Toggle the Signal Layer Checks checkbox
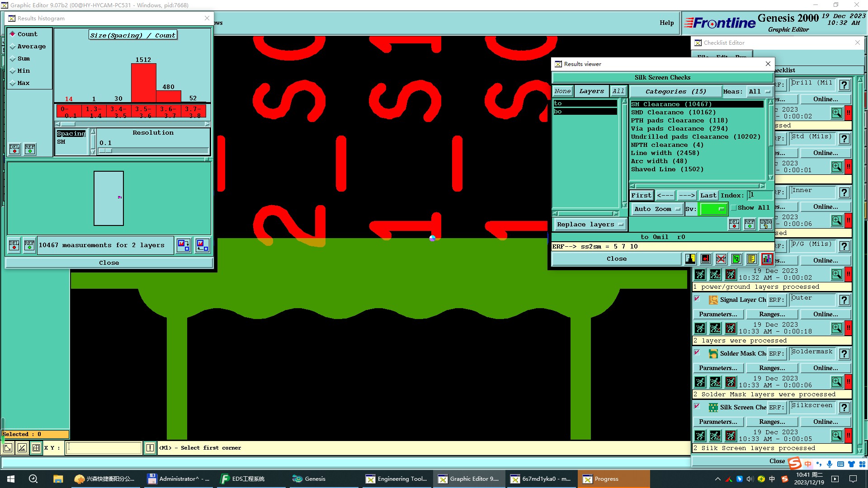The width and height of the screenshot is (868, 488). click(697, 299)
